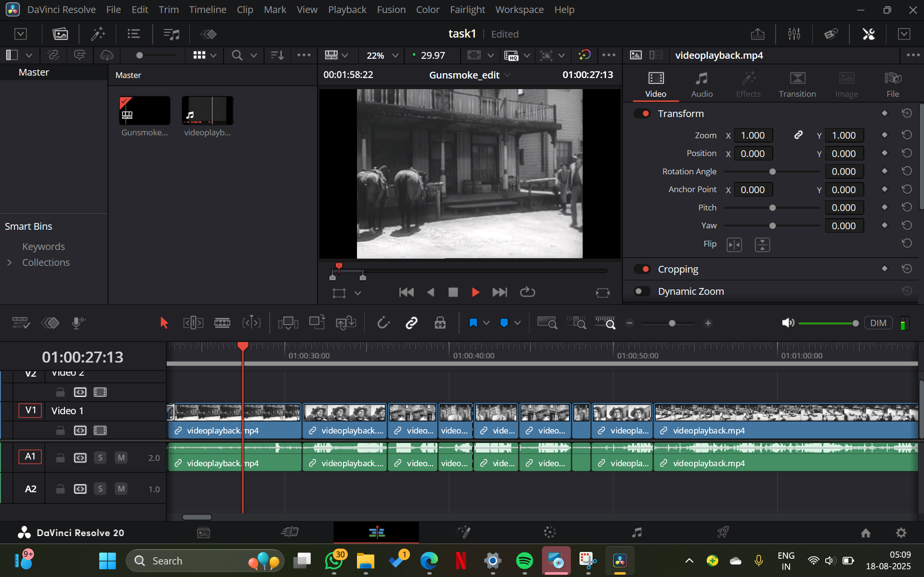Click the voiceover microphone tool icon

click(78, 323)
